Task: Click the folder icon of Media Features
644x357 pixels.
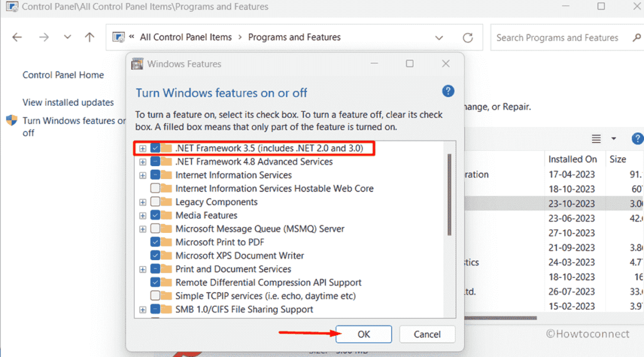Action: tap(166, 215)
